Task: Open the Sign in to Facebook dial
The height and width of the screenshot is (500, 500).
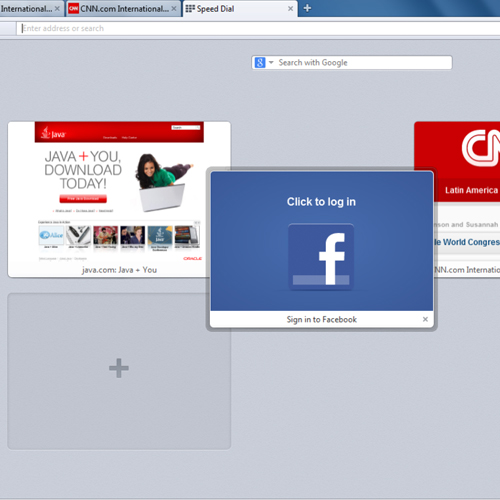Action: [x=322, y=249]
